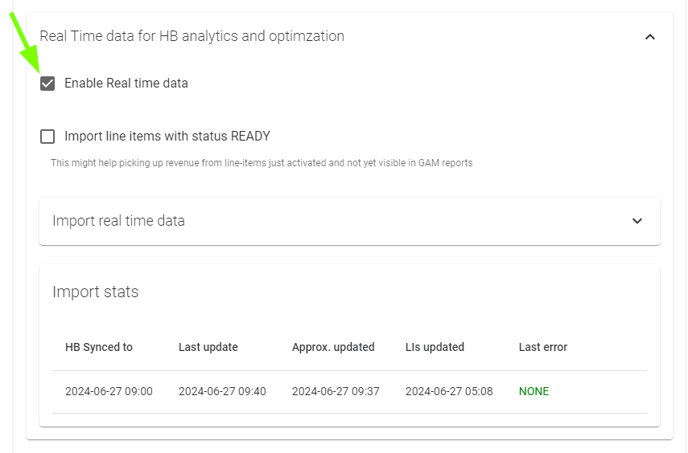Check Import line items with status READY box
This screenshot has width=688, height=453.
(47, 137)
